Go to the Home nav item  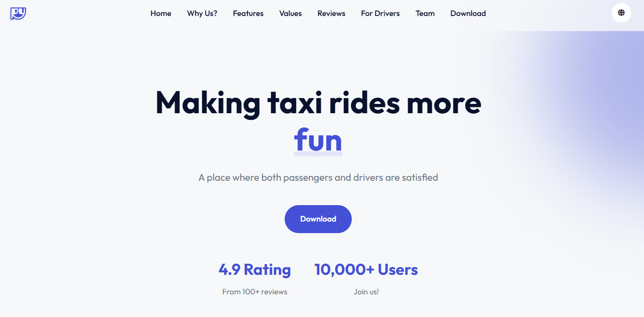tap(161, 13)
